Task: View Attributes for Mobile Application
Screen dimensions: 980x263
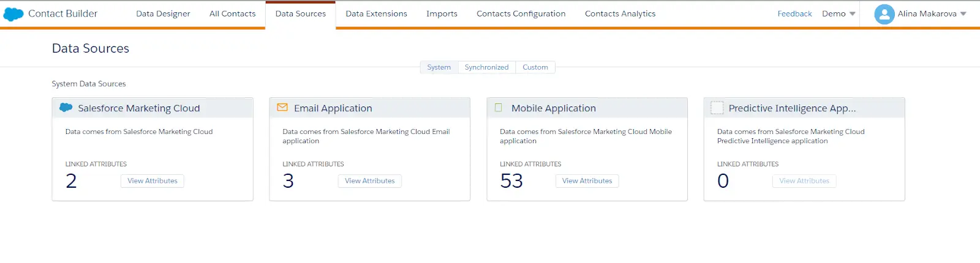Action: pyautogui.click(x=587, y=181)
